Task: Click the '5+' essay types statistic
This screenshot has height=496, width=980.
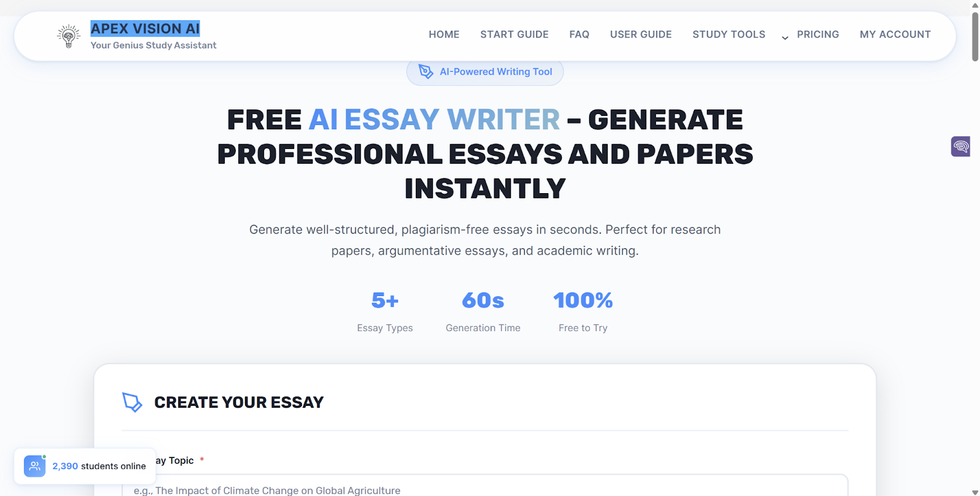Action: coord(385,300)
